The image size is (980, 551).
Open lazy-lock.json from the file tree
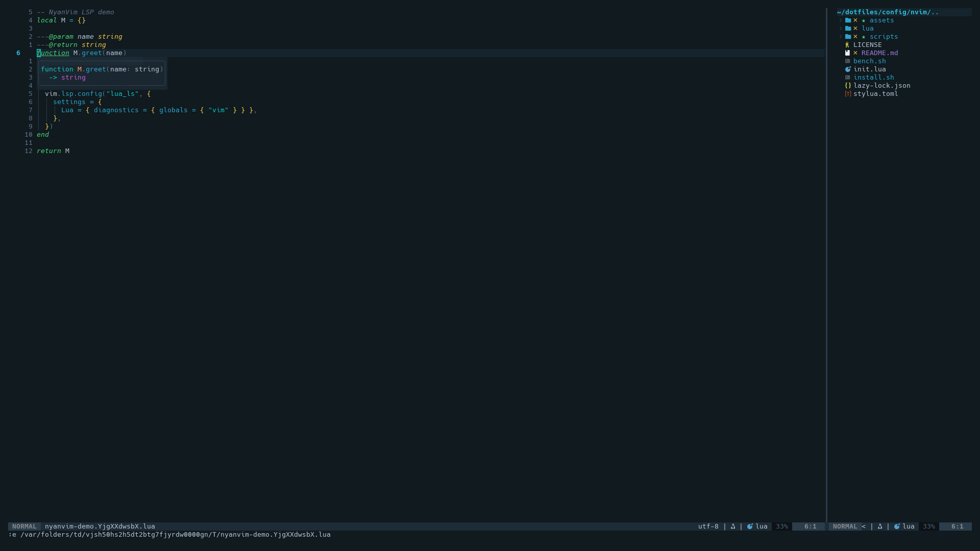tap(882, 86)
